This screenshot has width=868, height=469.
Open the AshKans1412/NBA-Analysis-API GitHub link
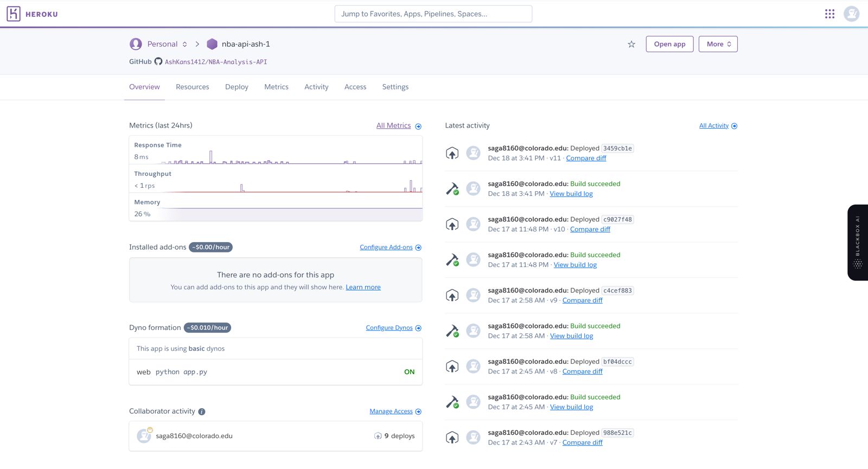point(216,62)
